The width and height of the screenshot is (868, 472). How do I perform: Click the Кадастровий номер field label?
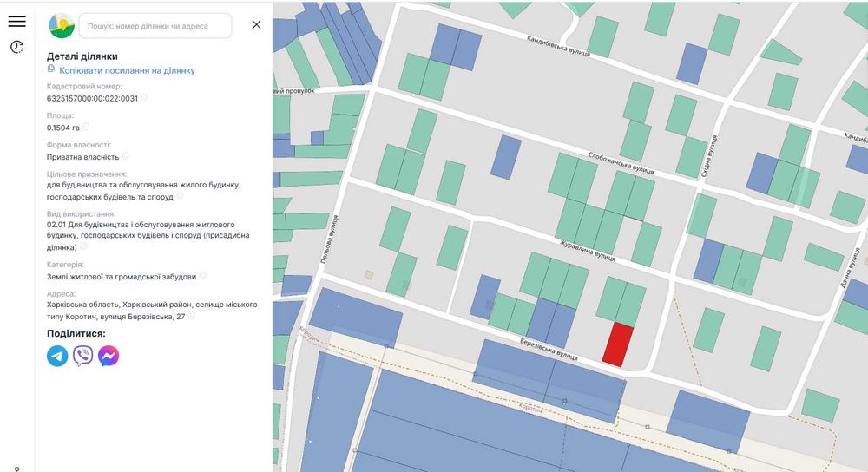click(84, 86)
